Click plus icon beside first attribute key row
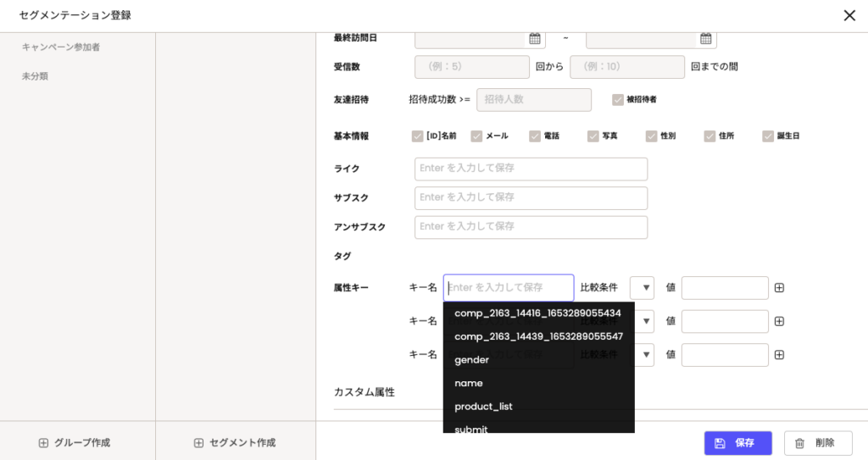 click(779, 288)
